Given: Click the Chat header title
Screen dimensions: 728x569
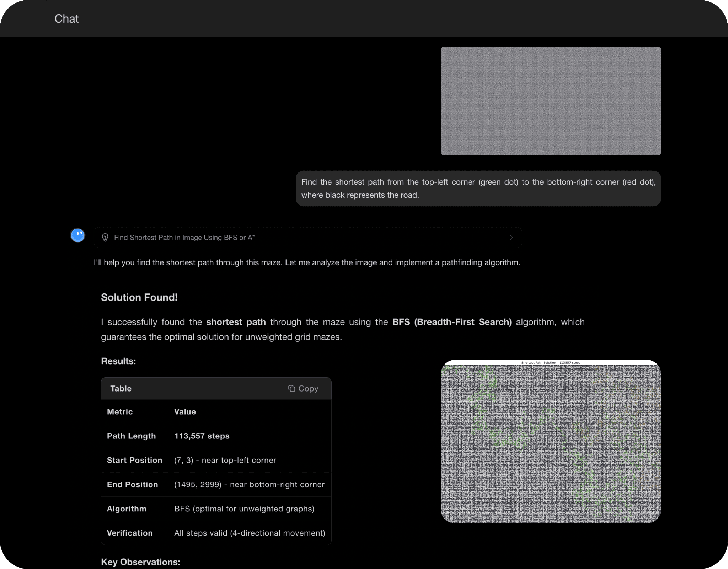Looking at the screenshot, I should pos(66,19).
